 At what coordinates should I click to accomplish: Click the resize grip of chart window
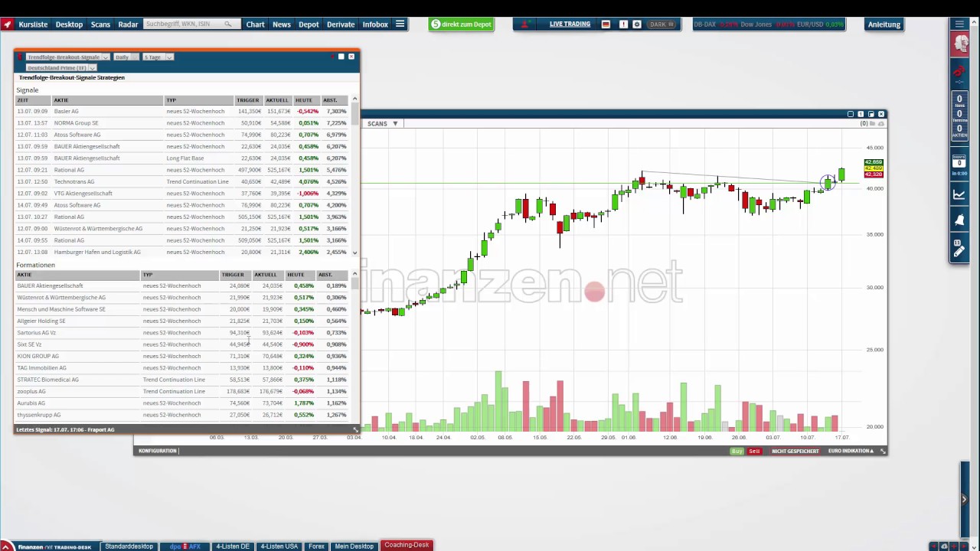pos(883,452)
